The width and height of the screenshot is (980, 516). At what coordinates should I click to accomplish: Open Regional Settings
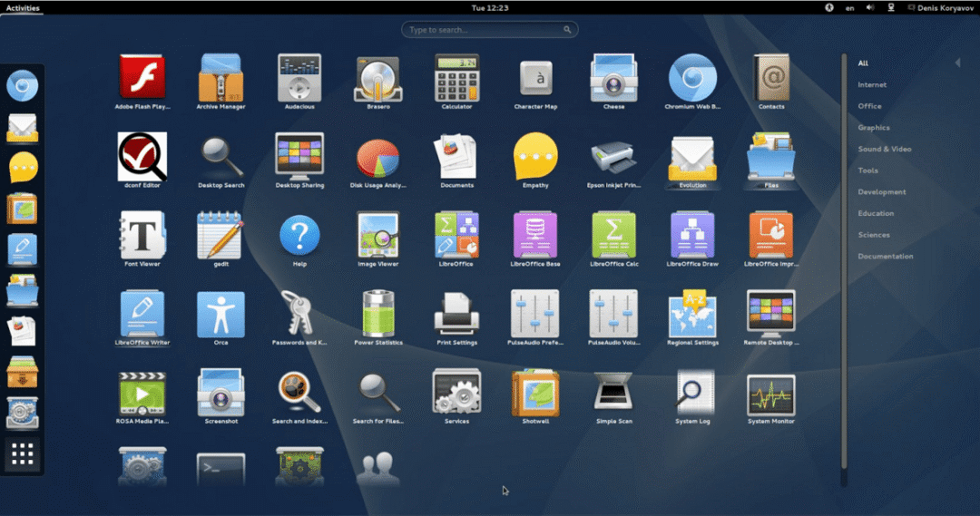click(692, 318)
